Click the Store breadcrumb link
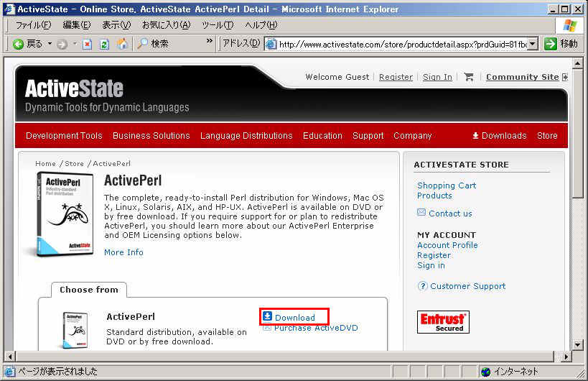The width and height of the screenshot is (588, 381). [74, 163]
